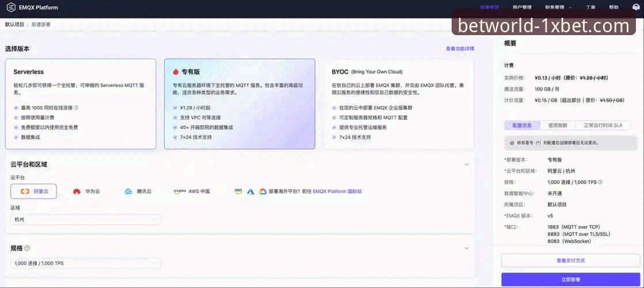The height and width of the screenshot is (288, 644).
Task: Click the 按照使用量计费 feature text
Action: [x=38, y=118]
